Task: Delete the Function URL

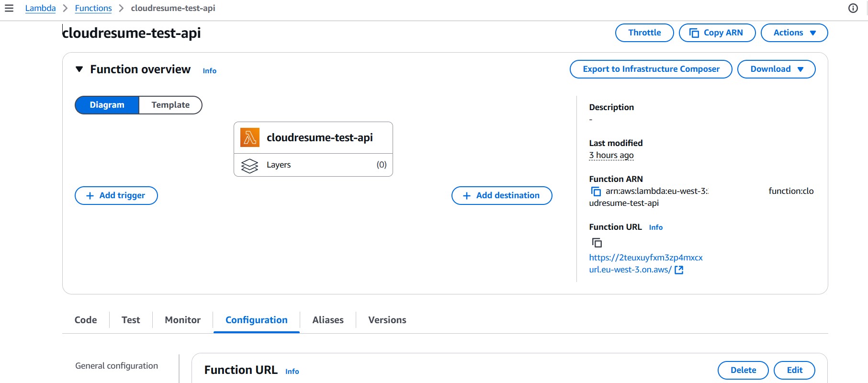Action: [743, 370]
